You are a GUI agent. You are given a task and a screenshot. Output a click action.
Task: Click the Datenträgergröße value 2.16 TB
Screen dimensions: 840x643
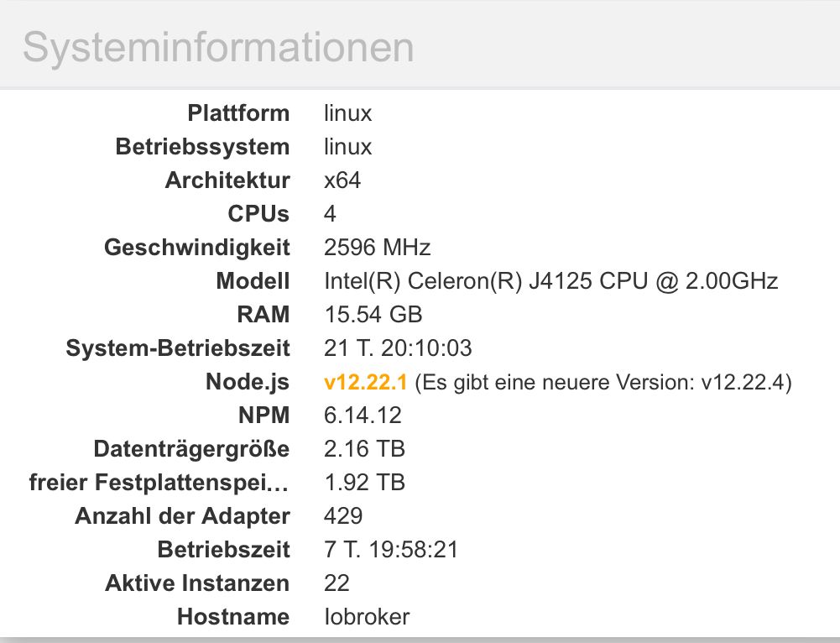point(364,449)
